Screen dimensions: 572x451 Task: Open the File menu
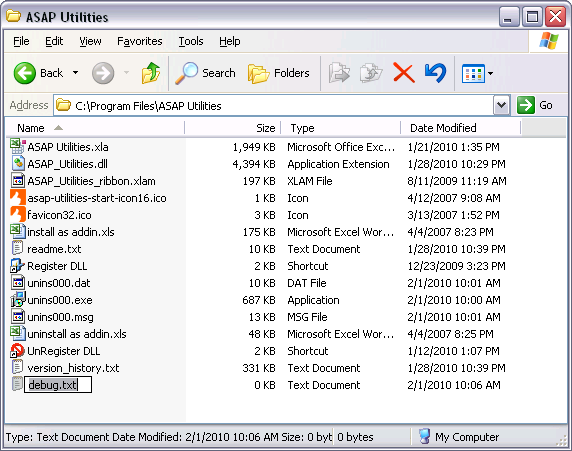click(21, 41)
